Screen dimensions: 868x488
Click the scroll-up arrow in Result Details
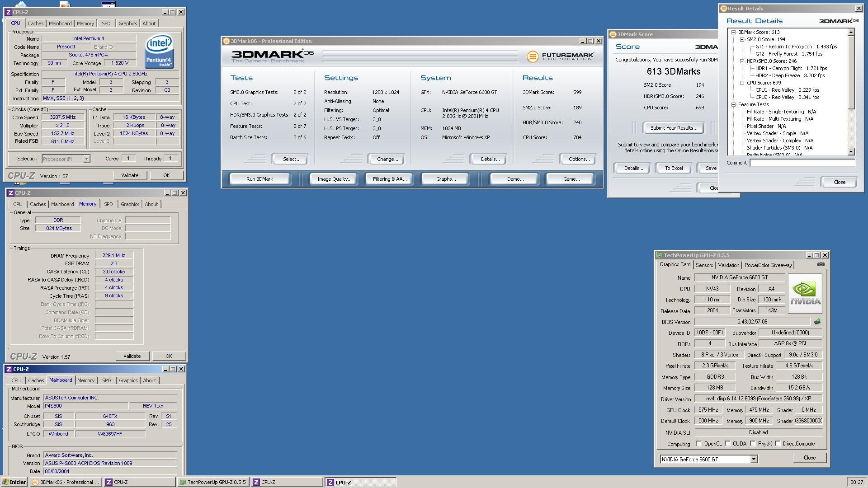(851, 32)
